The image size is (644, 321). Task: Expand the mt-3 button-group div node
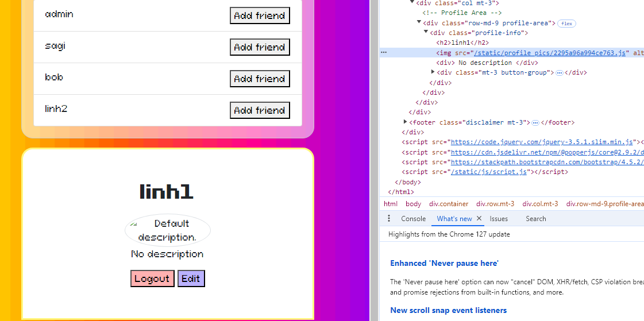[x=433, y=72]
